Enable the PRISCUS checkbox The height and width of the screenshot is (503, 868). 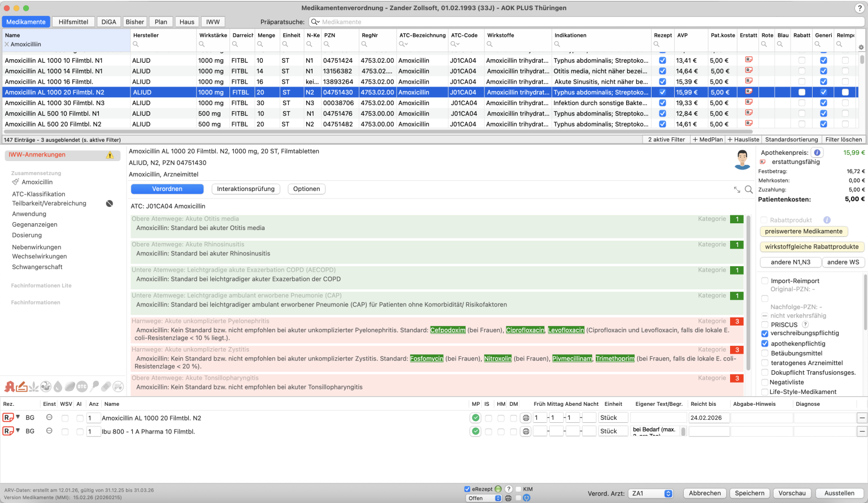pyautogui.click(x=765, y=324)
